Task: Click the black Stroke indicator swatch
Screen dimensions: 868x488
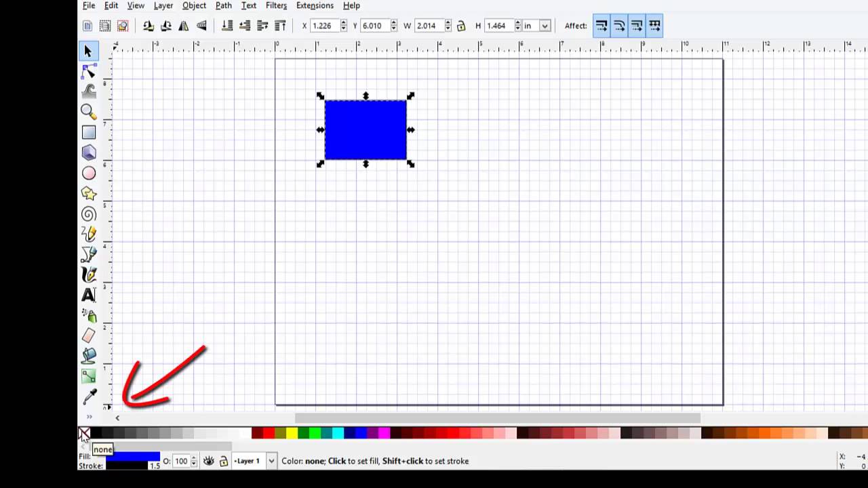Action: [x=127, y=466]
